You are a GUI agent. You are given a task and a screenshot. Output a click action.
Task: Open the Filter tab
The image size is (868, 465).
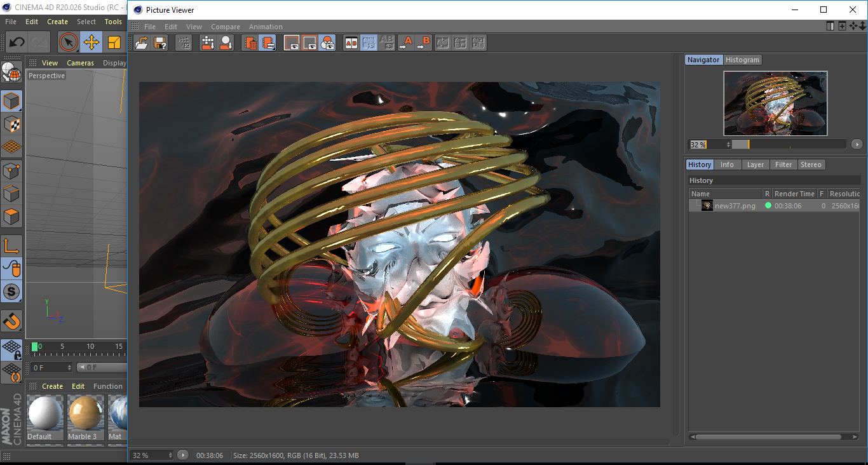click(783, 165)
